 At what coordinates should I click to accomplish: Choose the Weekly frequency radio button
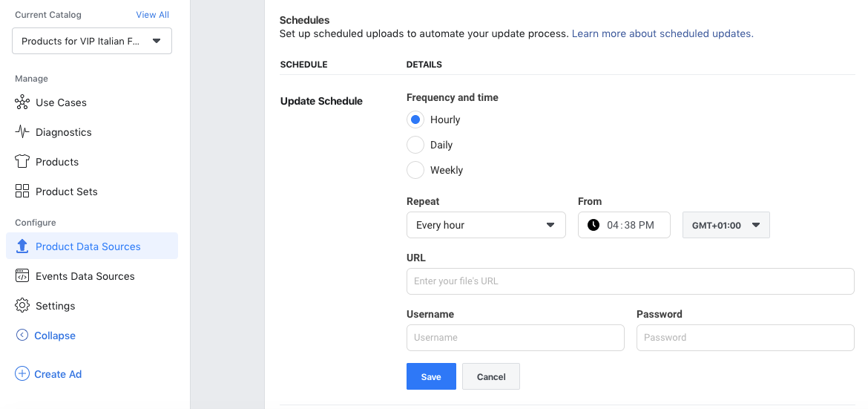point(415,170)
